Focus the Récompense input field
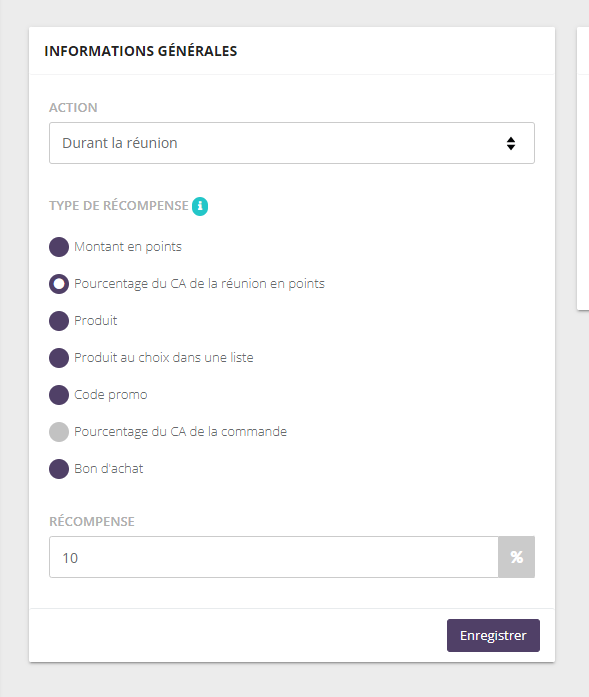This screenshot has height=697, width=589. [273, 557]
